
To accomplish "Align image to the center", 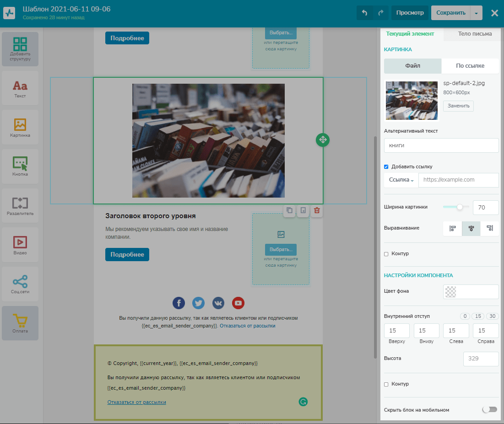I will 471,228.
